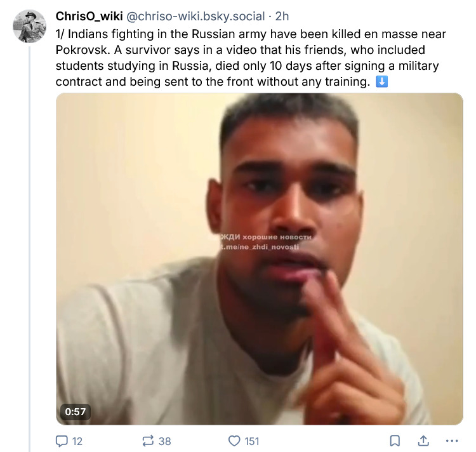Click the vertical thread line beneath the avatar
The image size is (476, 452).
(30, 254)
